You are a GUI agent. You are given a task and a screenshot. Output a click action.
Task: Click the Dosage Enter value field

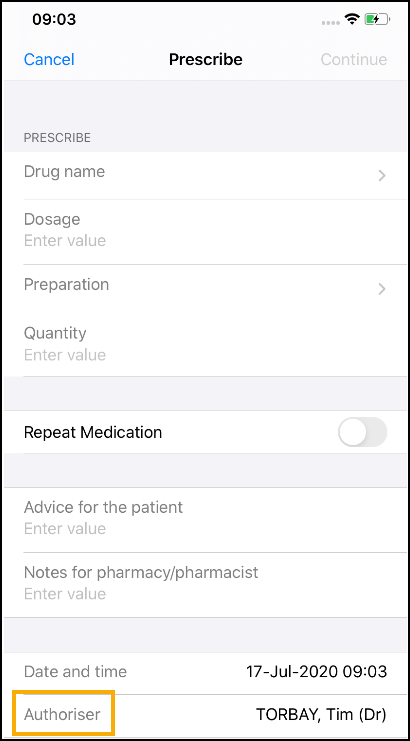click(x=205, y=232)
